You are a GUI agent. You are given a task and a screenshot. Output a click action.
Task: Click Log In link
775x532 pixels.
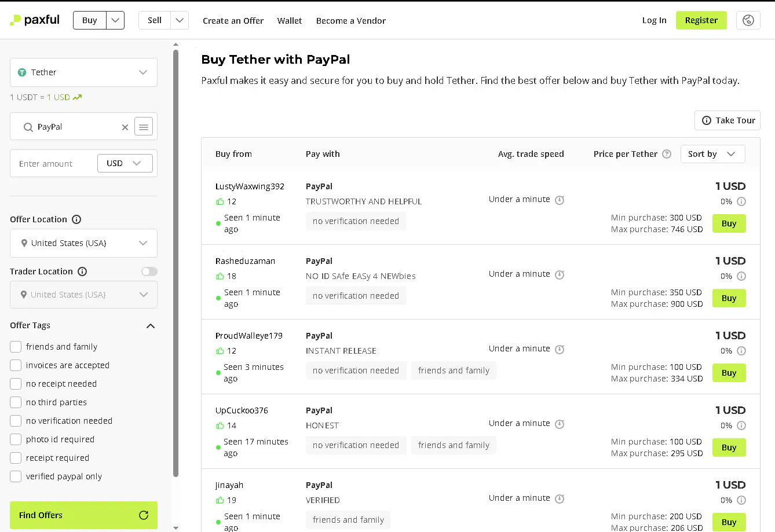(654, 20)
